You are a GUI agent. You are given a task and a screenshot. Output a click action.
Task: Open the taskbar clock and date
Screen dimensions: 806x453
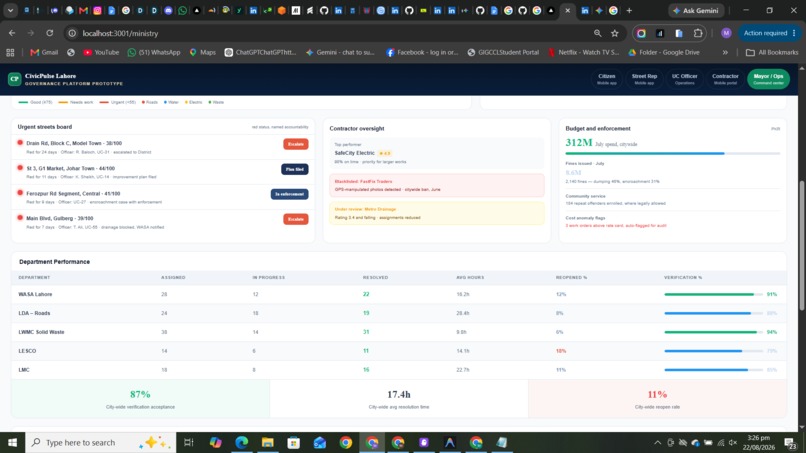(758, 442)
